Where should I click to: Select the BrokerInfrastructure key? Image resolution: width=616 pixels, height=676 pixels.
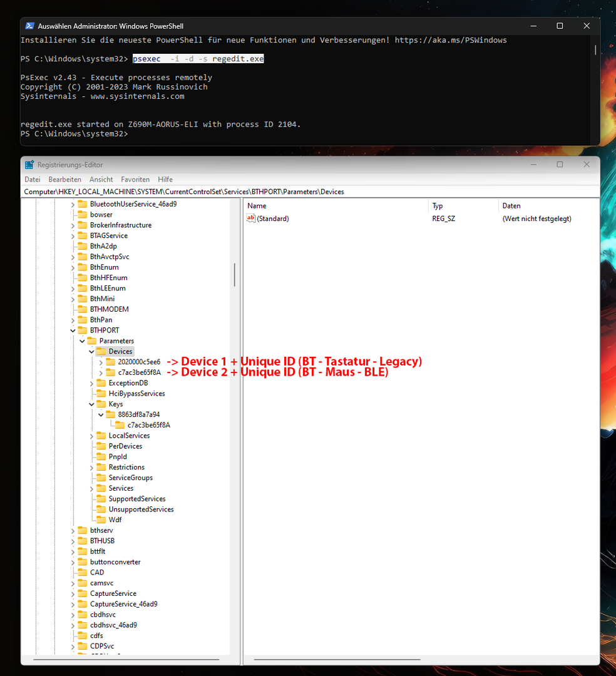coord(121,225)
